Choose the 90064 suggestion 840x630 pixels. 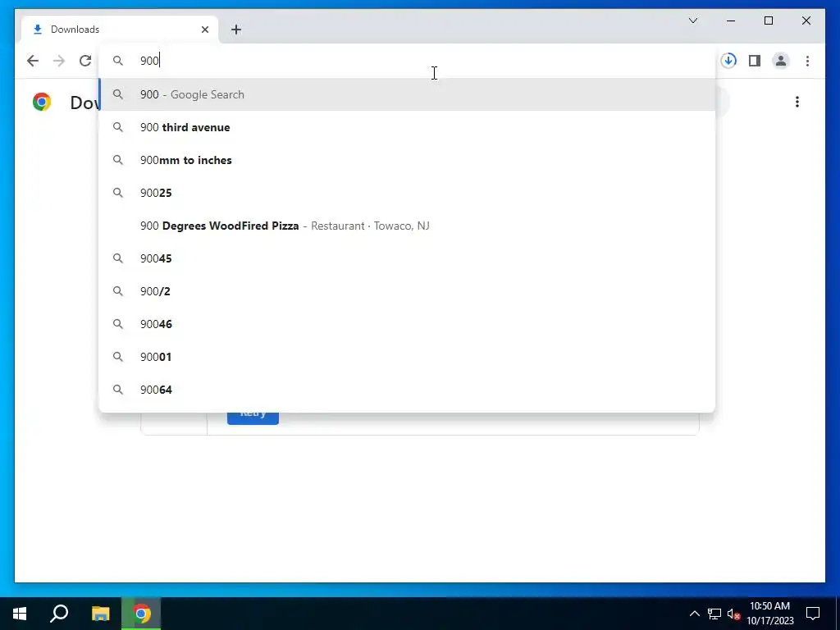click(x=407, y=390)
